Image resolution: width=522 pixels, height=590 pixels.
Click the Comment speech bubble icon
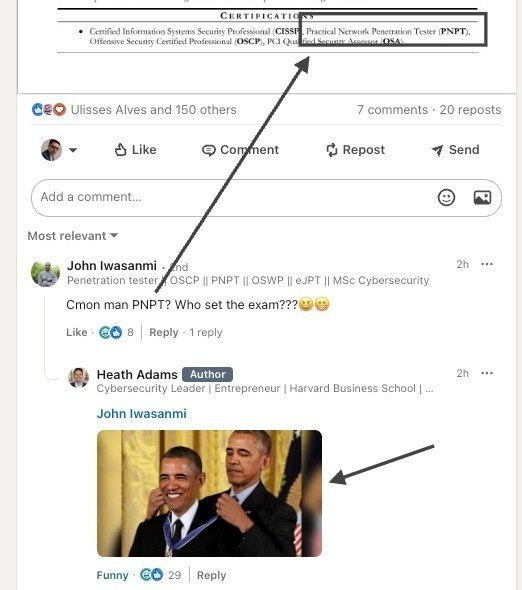208,150
